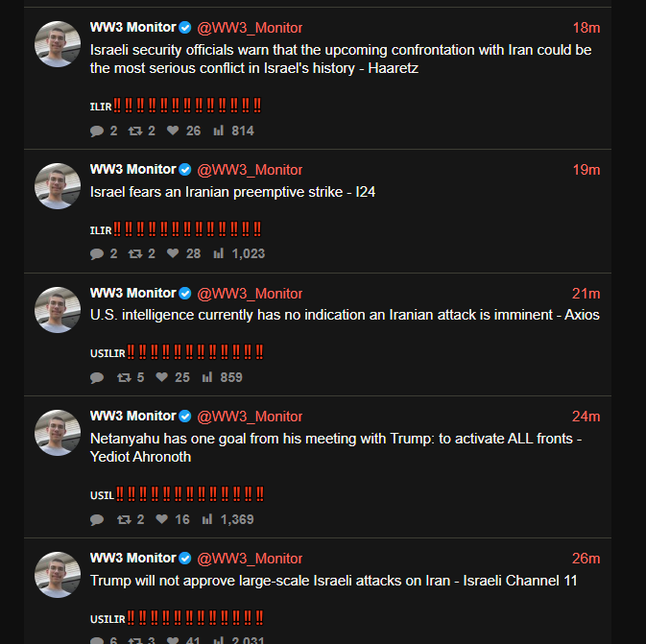
Task: Reply to the Axios intelligence tweet
Action: 97,377
